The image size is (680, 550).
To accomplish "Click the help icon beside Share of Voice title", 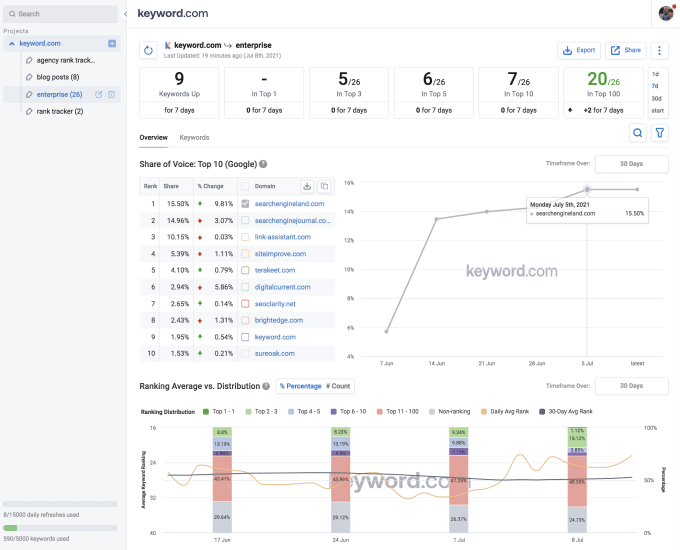I will point(263,164).
